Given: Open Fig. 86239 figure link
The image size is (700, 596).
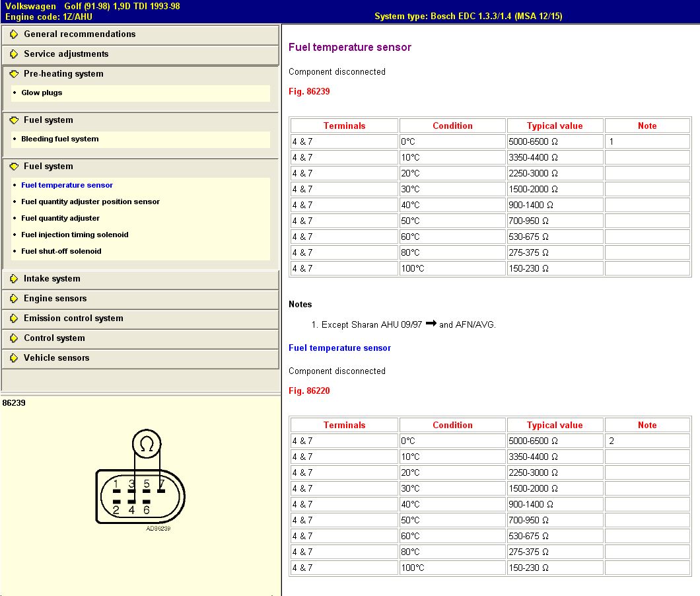Looking at the screenshot, I should [309, 92].
